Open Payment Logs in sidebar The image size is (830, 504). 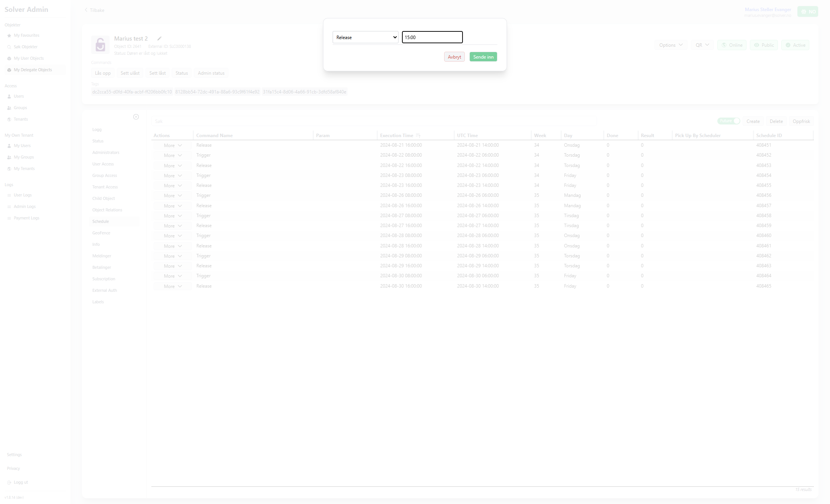pos(26,218)
